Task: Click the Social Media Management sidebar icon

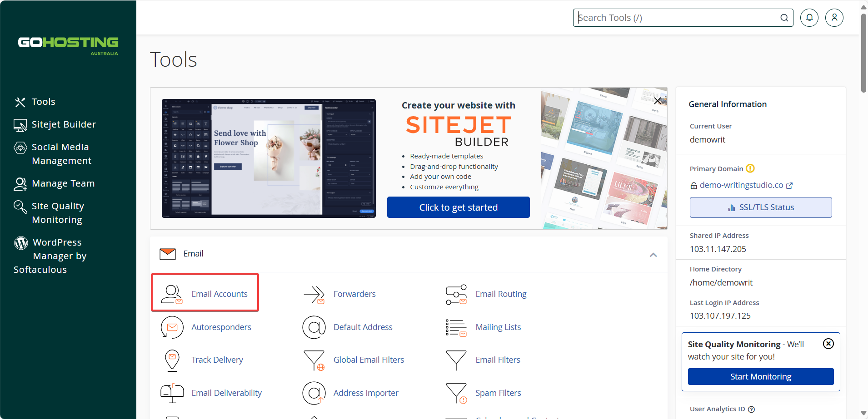Action: 20,148
